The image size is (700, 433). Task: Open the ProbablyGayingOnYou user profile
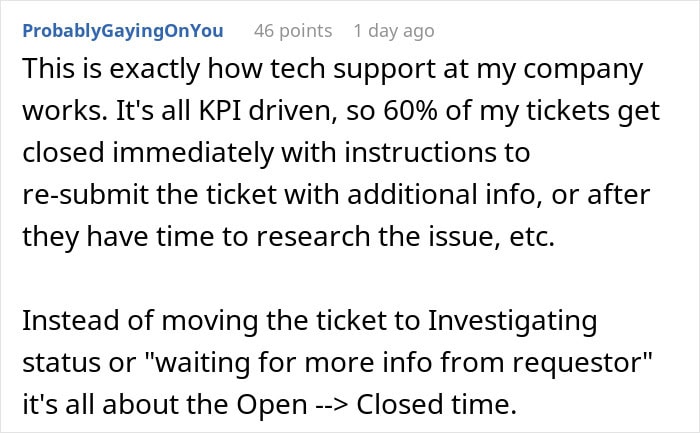pyautogui.click(x=123, y=31)
